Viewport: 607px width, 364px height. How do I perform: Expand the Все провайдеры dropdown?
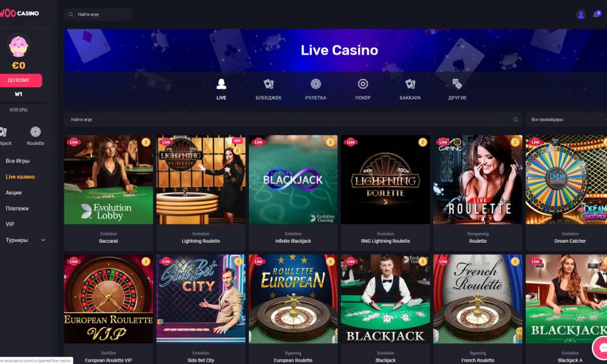click(566, 120)
